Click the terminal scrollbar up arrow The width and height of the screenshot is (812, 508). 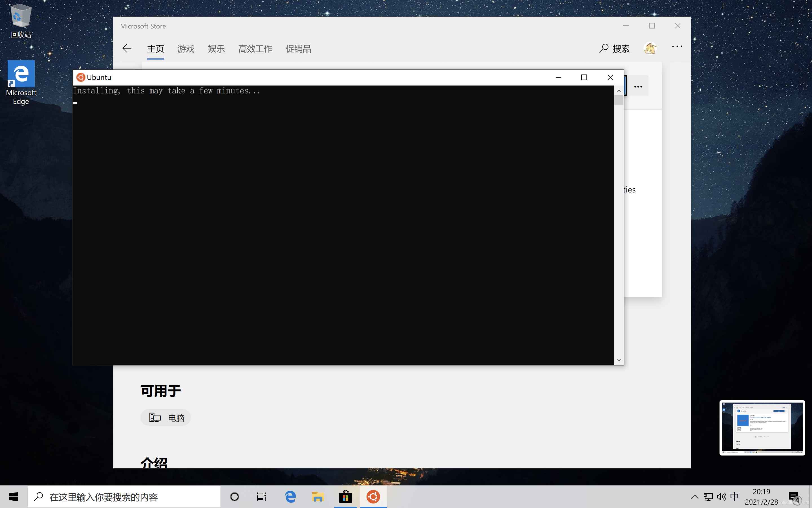coord(619,91)
